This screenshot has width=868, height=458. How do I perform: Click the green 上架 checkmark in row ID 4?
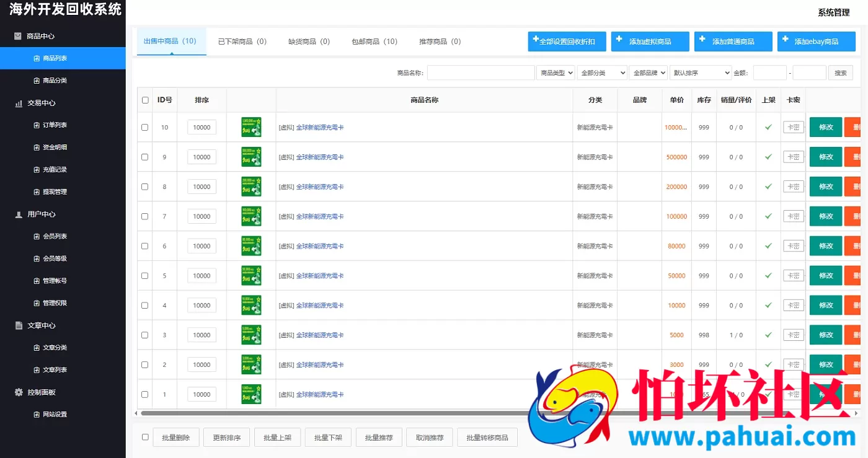pyautogui.click(x=768, y=306)
